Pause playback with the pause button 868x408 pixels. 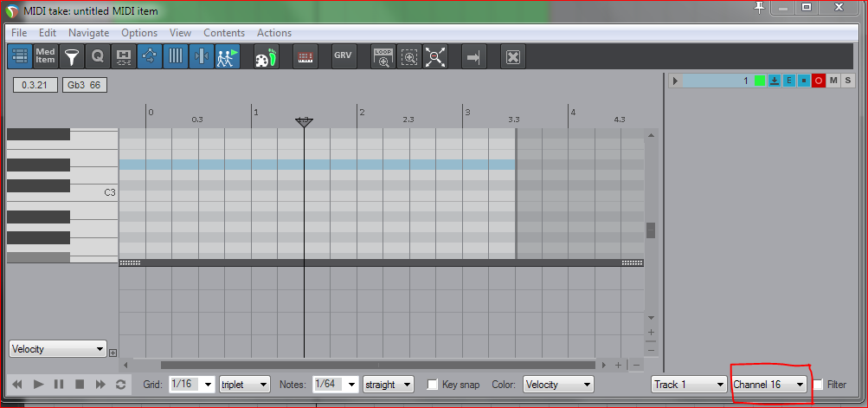[x=59, y=384]
